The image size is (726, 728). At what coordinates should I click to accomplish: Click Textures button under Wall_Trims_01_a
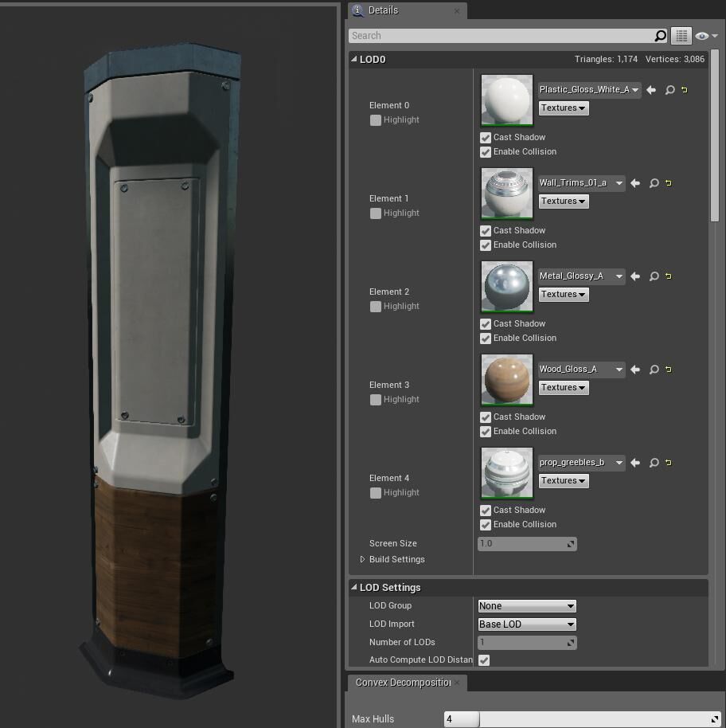tap(564, 202)
